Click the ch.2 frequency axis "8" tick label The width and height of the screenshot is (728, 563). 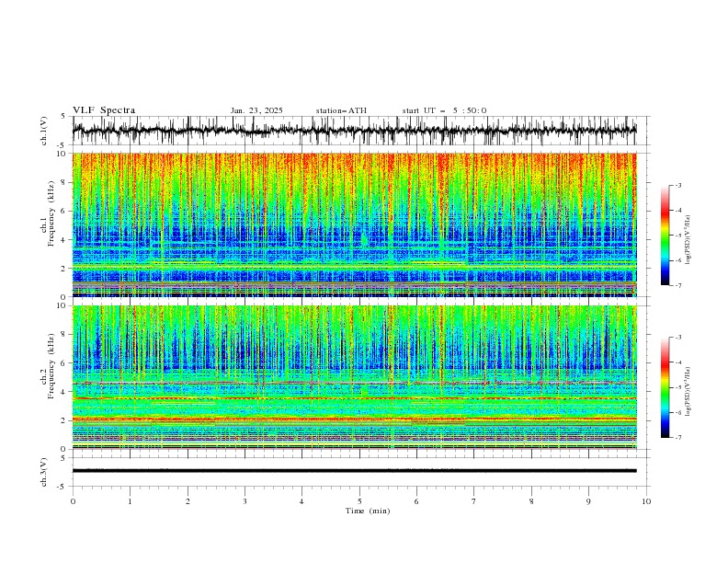(64, 335)
